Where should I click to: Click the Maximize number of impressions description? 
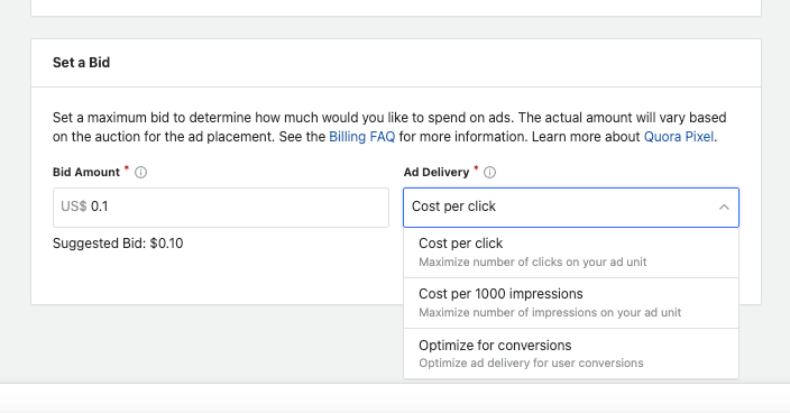click(x=550, y=312)
